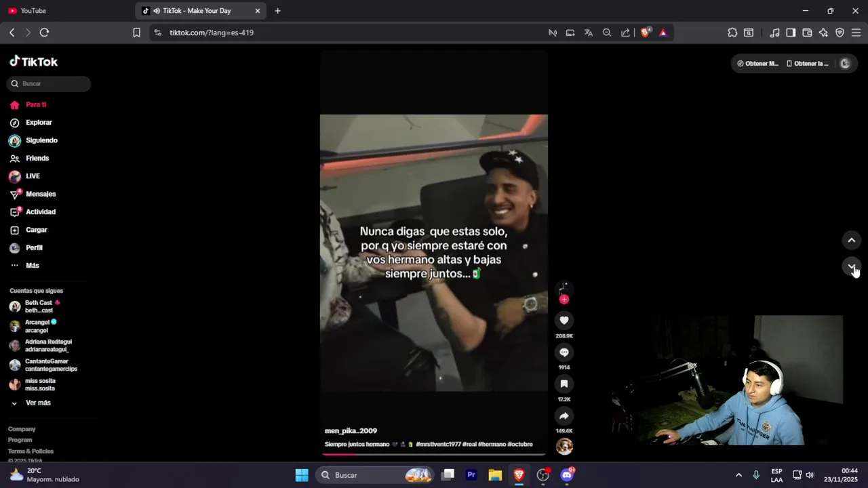Click the zoom out magnifier icon
The height and width of the screenshot is (488, 868).
607,33
